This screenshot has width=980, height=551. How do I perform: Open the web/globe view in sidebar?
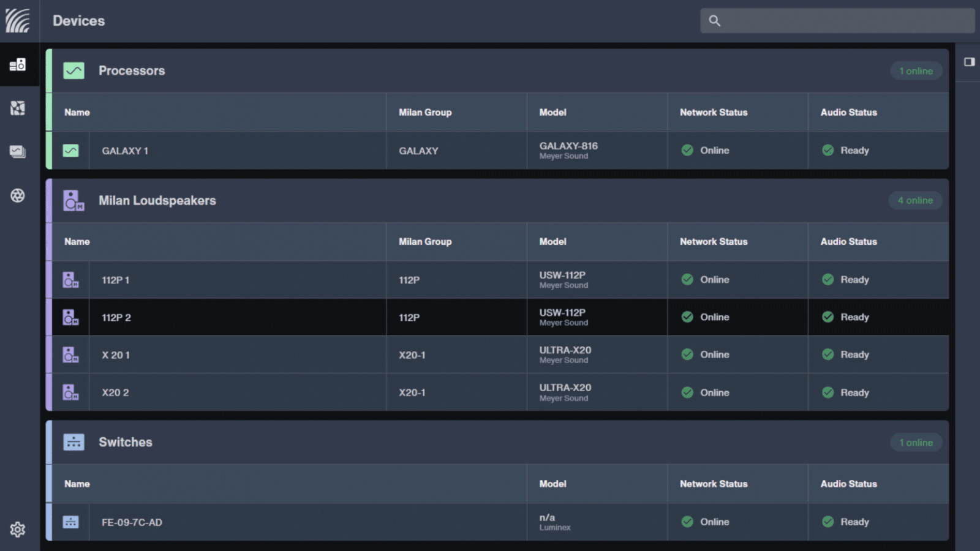click(x=18, y=195)
